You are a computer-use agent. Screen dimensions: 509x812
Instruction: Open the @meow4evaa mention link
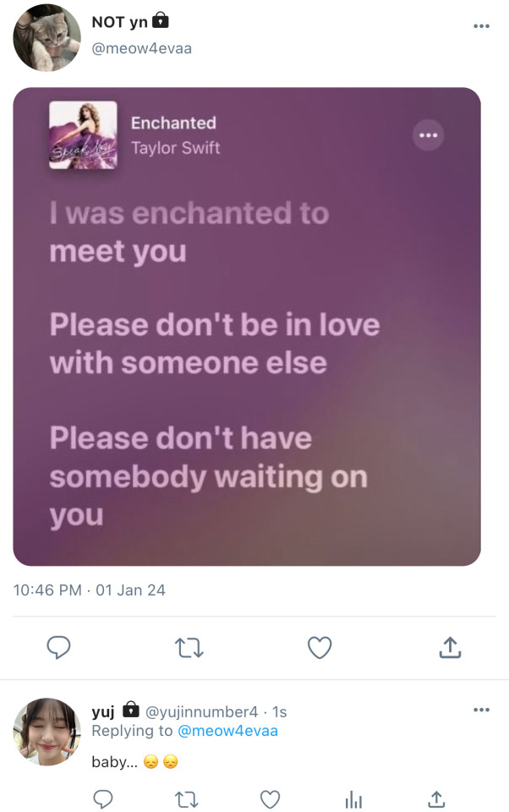pos(228,730)
